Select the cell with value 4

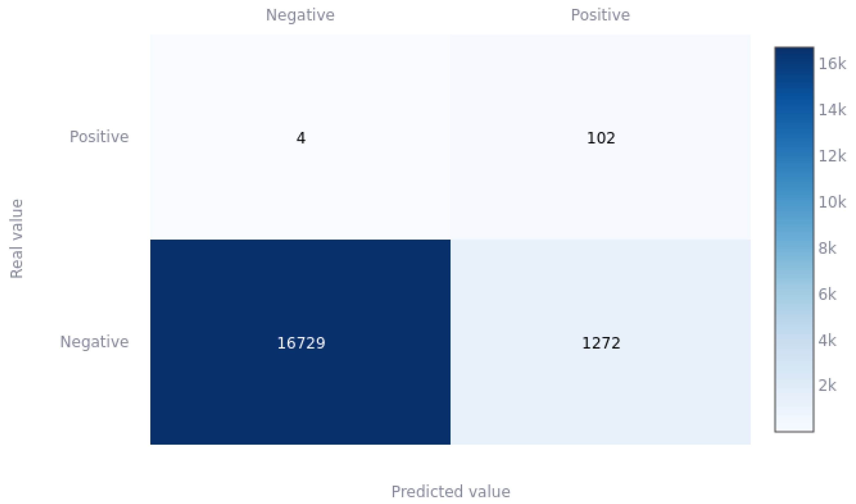(300, 137)
